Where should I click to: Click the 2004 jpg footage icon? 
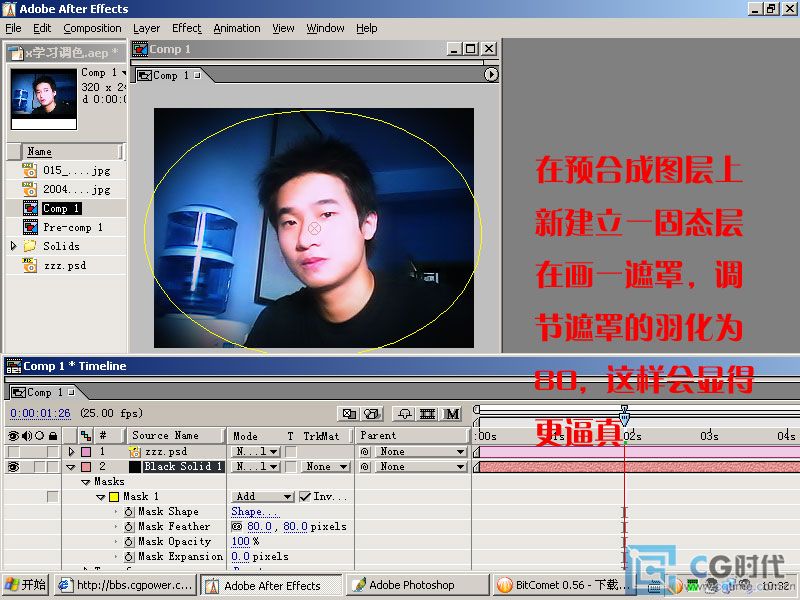(x=30, y=189)
